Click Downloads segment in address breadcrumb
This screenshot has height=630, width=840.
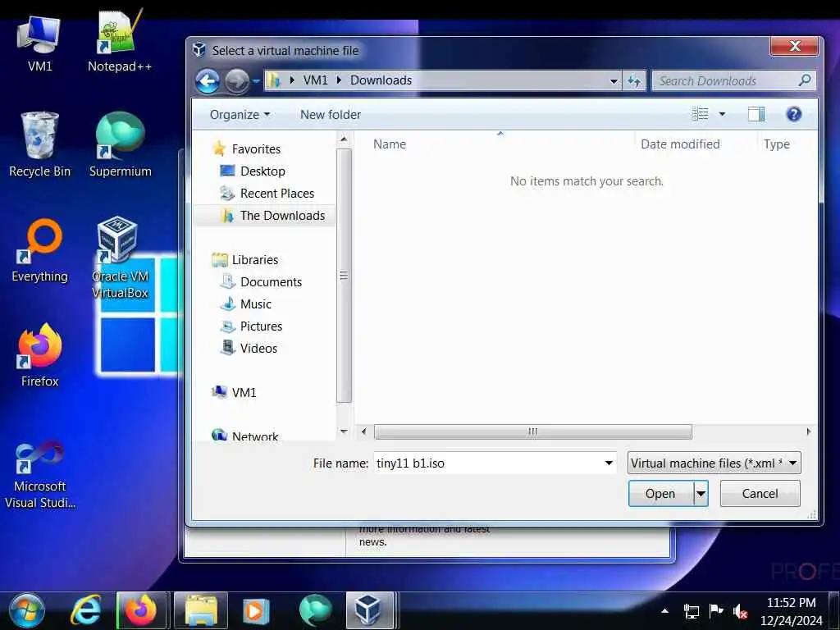point(381,80)
